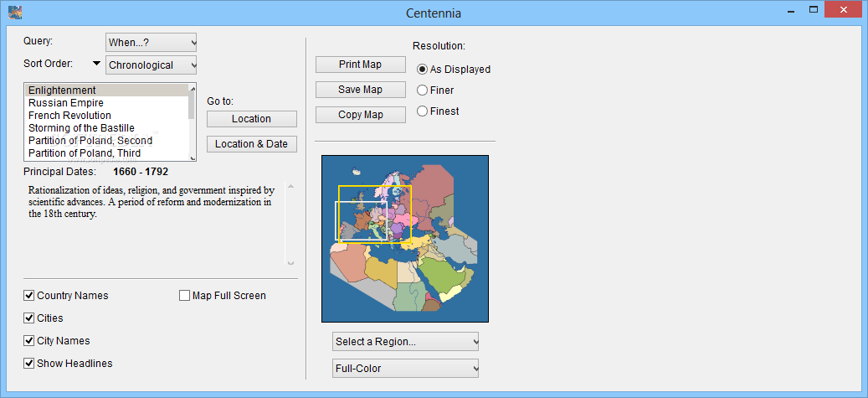Click the Location & Date button
Image resolution: width=868 pixels, height=398 pixels.
[x=251, y=143]
